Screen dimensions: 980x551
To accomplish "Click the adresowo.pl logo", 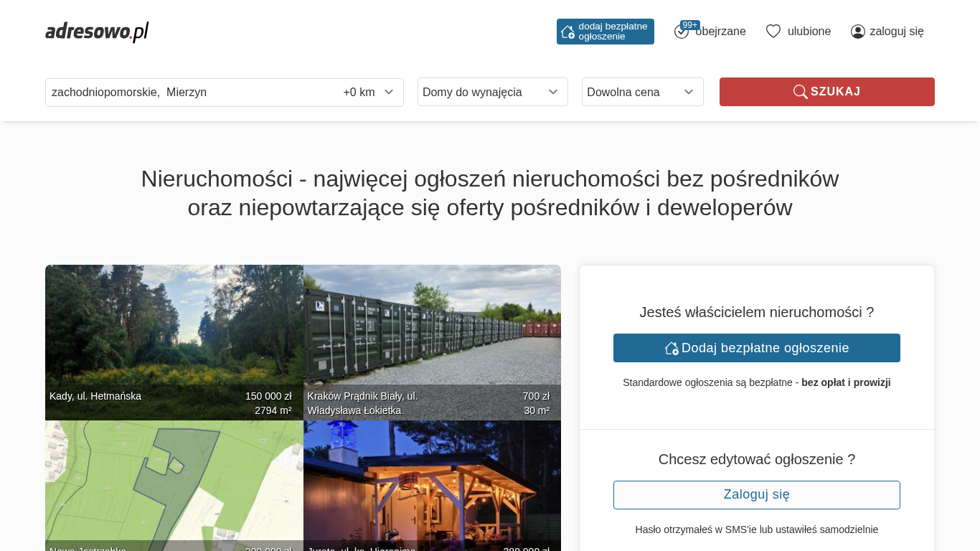I will click(97, 32).
